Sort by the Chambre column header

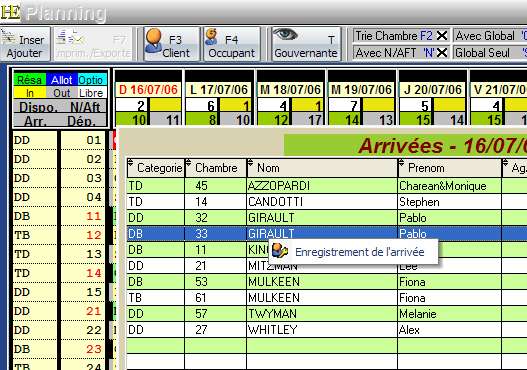216,168
